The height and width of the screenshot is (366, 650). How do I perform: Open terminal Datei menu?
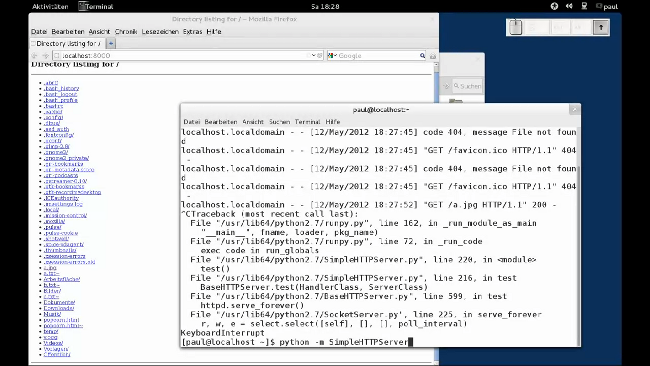pos(192,122)
